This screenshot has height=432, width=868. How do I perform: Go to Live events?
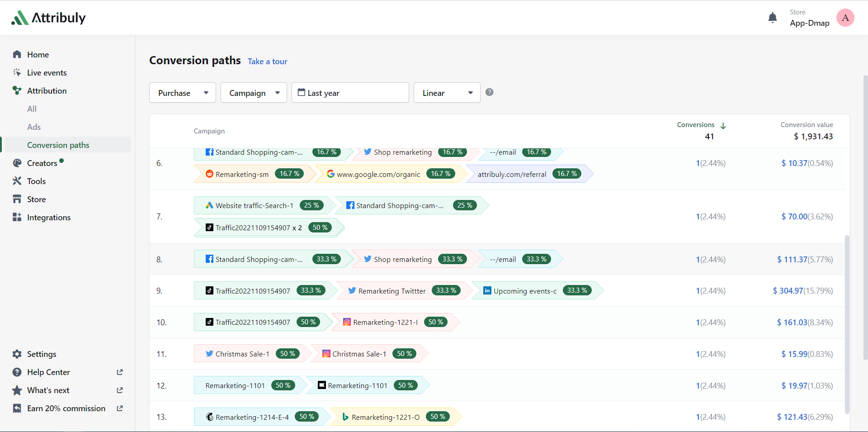pyautogui.click(x=47, y=72)
